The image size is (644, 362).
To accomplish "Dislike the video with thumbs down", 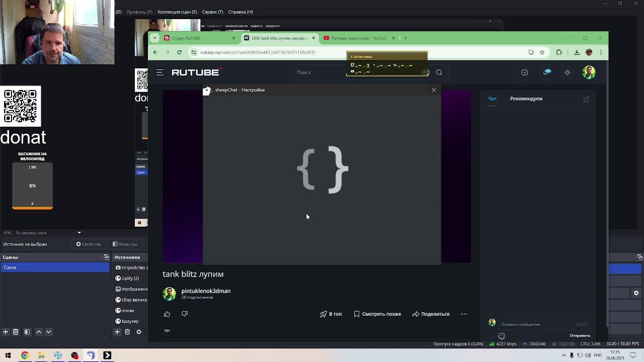I will 185,314.
